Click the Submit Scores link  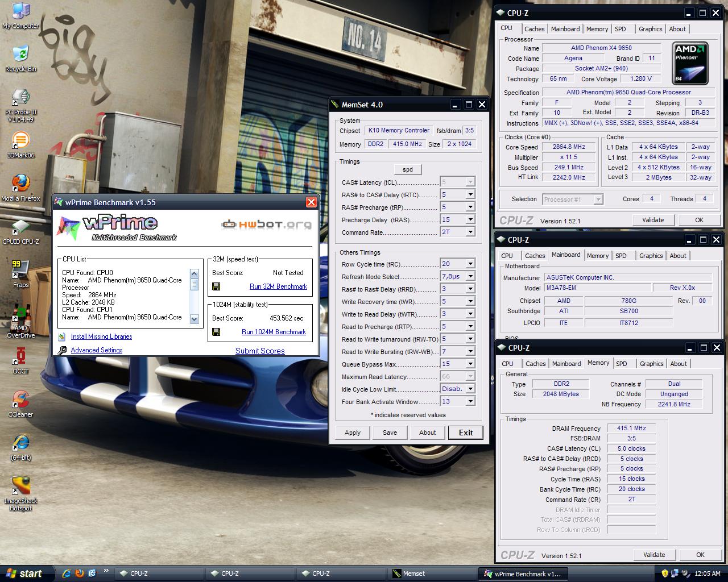[260, 351]
